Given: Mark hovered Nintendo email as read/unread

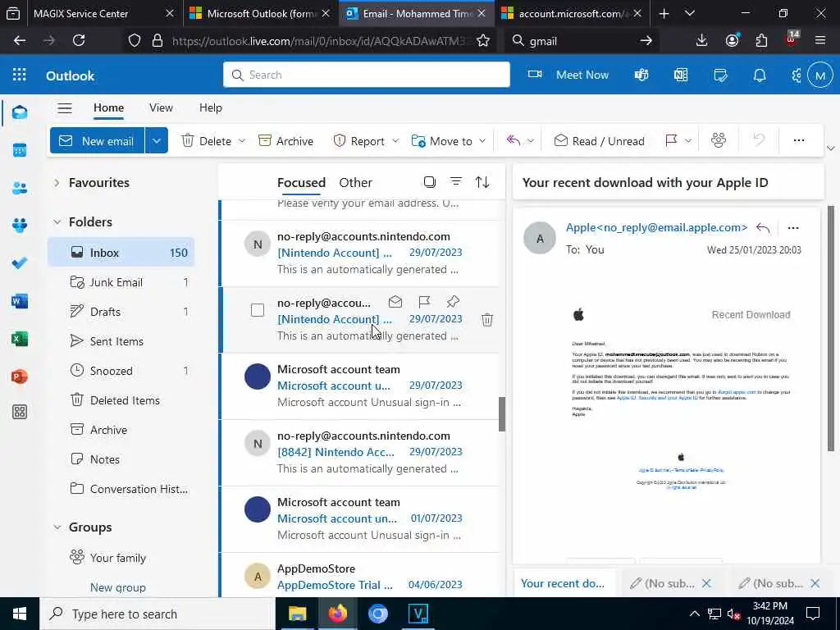Looking at the screenshot, I should (395, 302).
